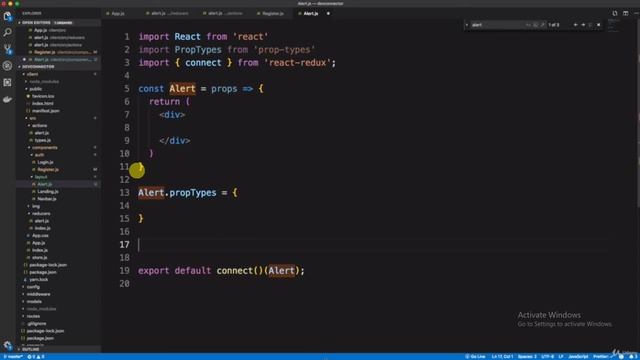
Task: Toggle find in selection in find widget
Action: pyautogui.click(x=591, y=25)
